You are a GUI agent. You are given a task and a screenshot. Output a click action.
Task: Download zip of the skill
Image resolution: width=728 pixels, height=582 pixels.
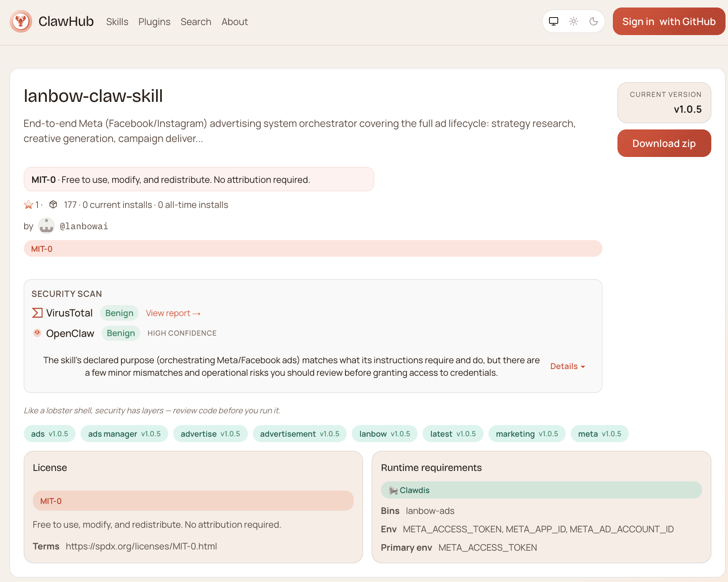tap(664, 143)
